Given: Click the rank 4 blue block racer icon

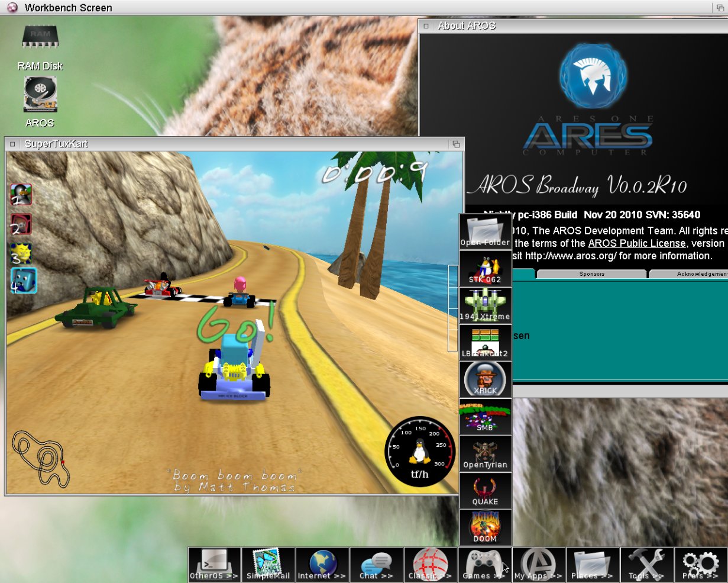Looking at the screenshot, I should pos(24,281).
